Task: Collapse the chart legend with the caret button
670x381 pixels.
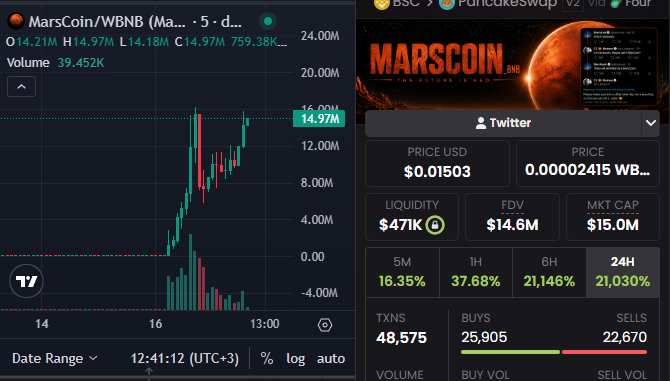Action: [21, 87]
